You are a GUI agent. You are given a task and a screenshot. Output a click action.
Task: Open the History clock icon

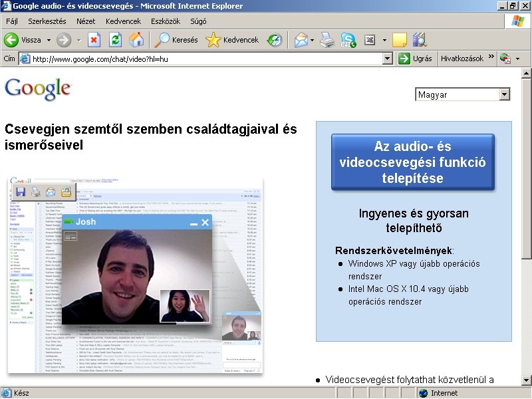pos(275,40)
